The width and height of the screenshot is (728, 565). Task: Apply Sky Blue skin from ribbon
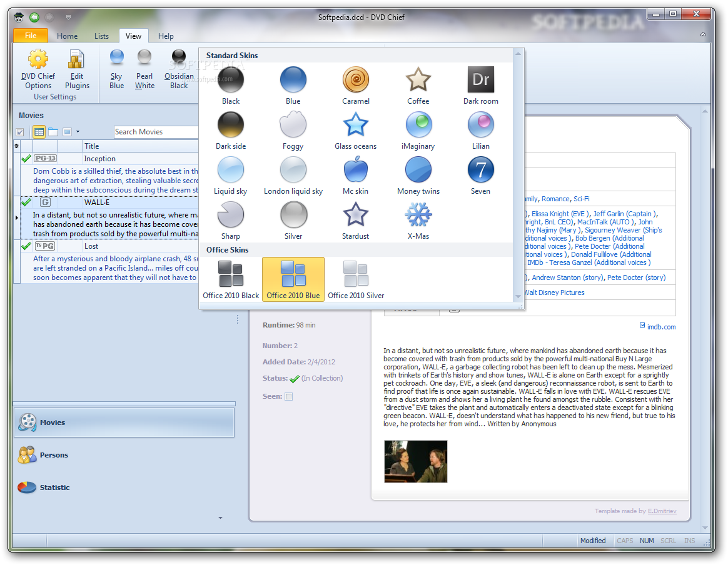(116, 69)
